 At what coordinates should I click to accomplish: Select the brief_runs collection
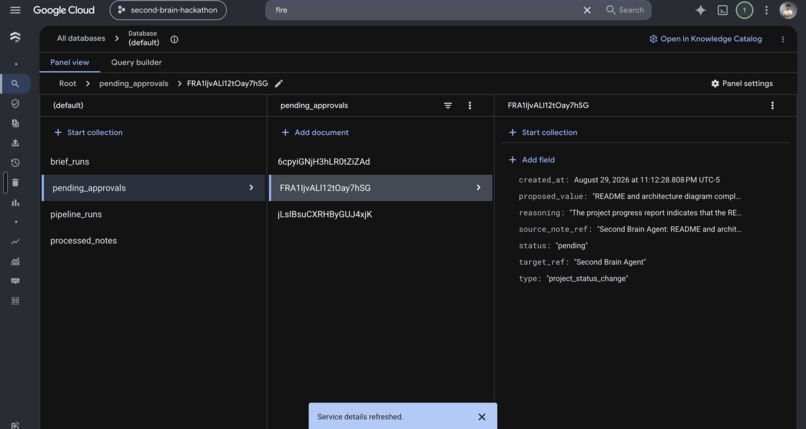click(154, 161)
